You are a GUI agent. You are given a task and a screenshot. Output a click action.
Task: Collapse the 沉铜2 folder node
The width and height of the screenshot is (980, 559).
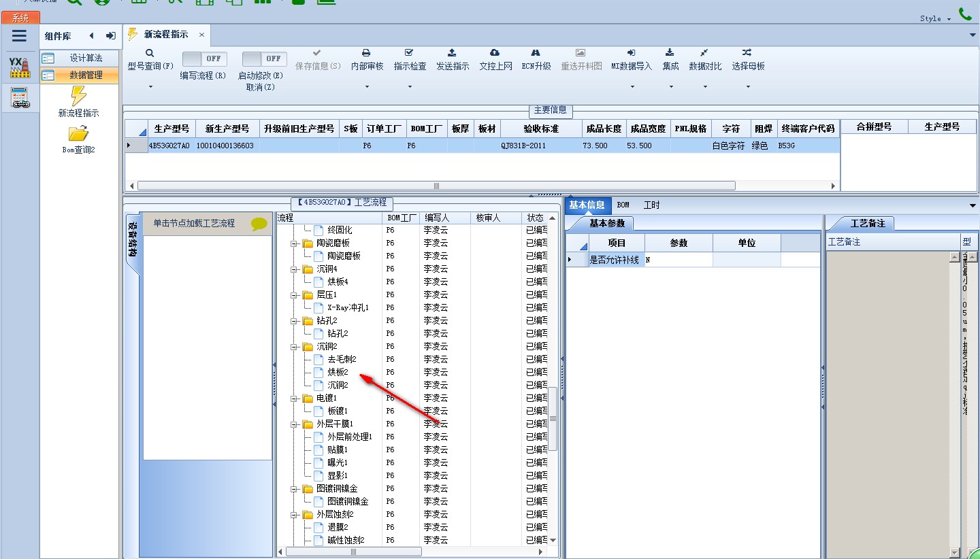[x=295, y=347]
